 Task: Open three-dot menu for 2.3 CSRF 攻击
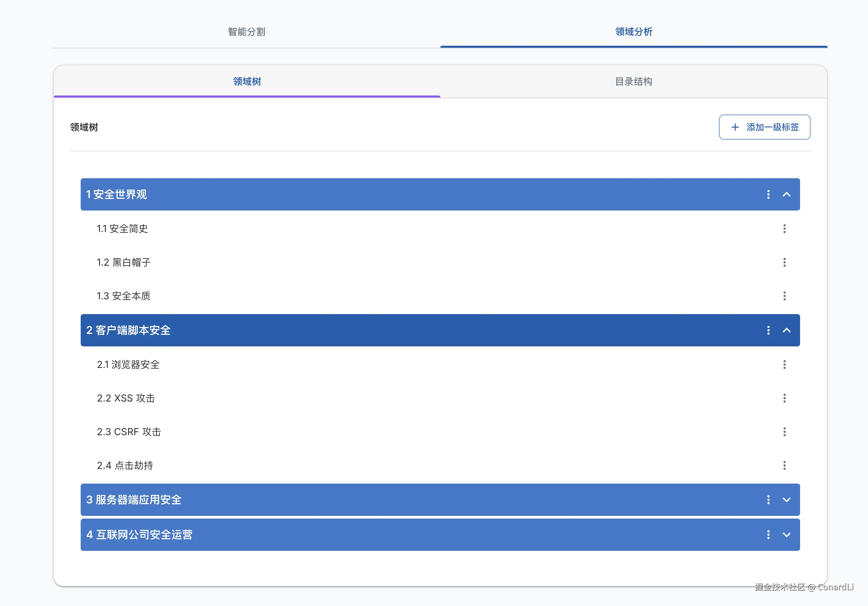[x=784, y=431]
